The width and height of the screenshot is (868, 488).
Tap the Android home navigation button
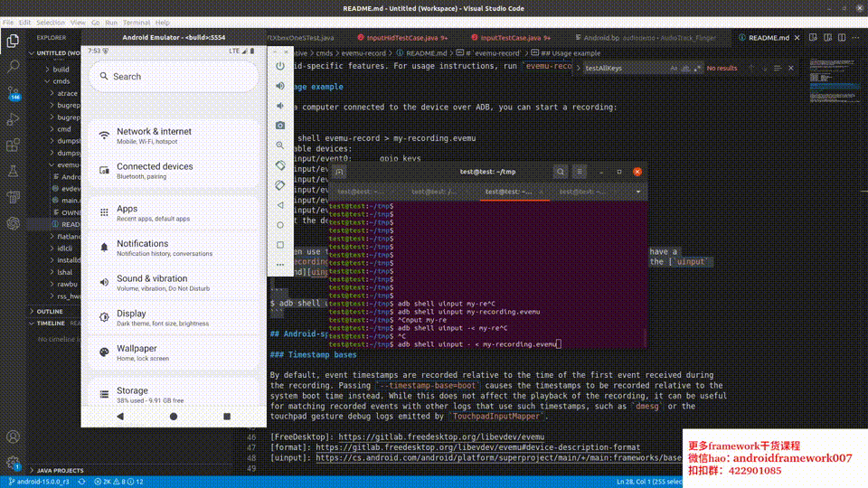(174, 416)
